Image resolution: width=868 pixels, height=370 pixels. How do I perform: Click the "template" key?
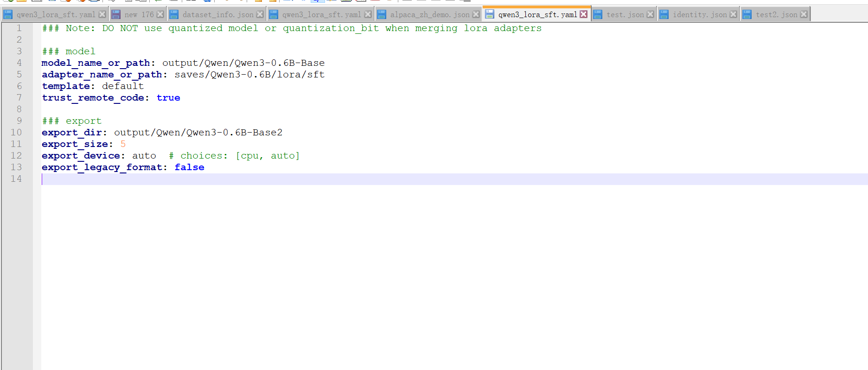pyautogui.click(x=66, y=86)
